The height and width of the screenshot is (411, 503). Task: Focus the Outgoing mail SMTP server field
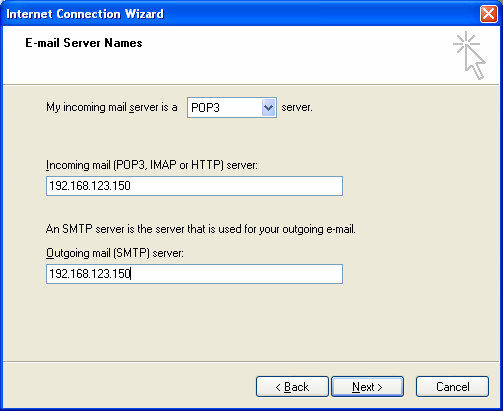tap(194, 274)
